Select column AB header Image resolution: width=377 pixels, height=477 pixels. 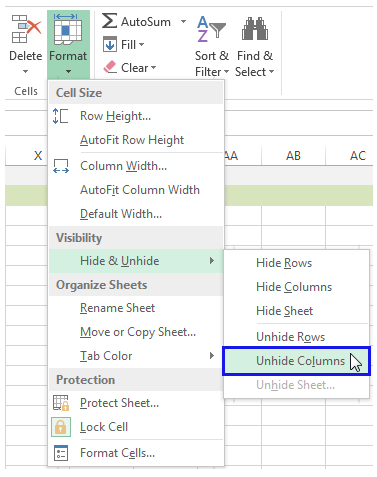[x=293, y=156]
